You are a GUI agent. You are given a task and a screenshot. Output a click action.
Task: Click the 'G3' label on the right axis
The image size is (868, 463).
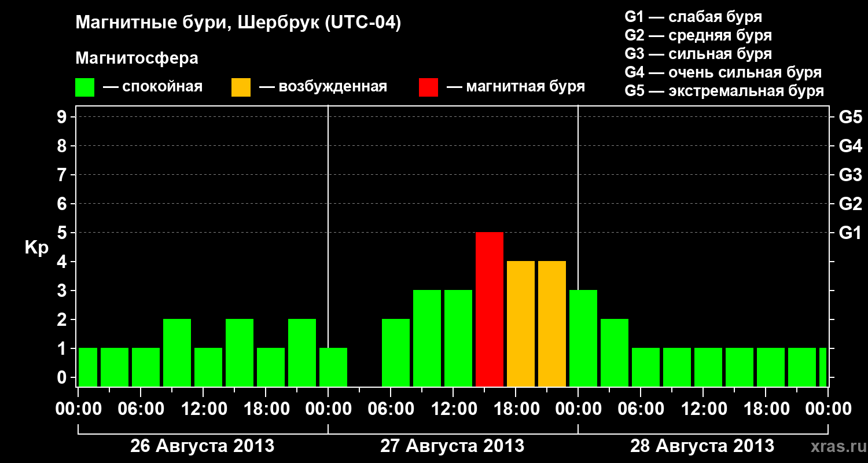850,175
